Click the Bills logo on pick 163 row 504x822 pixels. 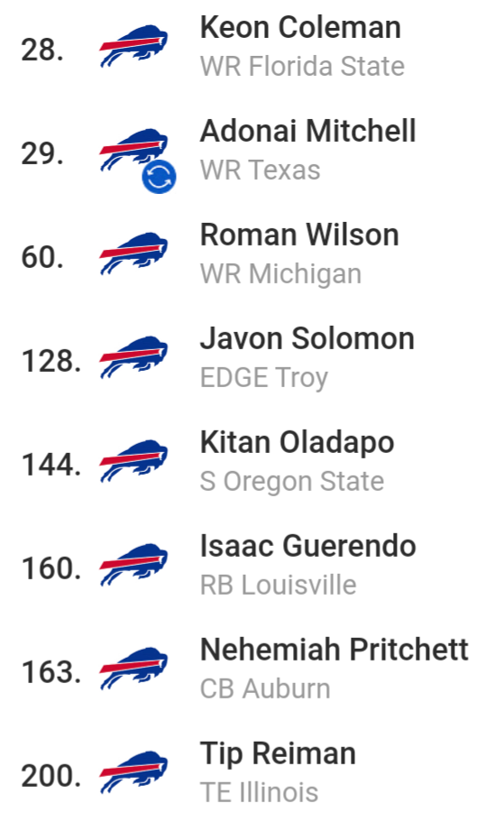133,669
